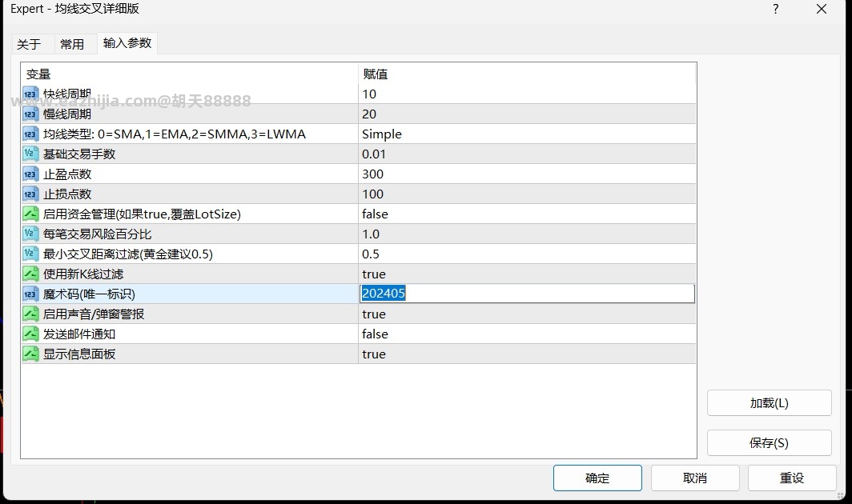Click the 基础交易手数 value 0.01
This screenshot has height=504, width=852.
527,154
